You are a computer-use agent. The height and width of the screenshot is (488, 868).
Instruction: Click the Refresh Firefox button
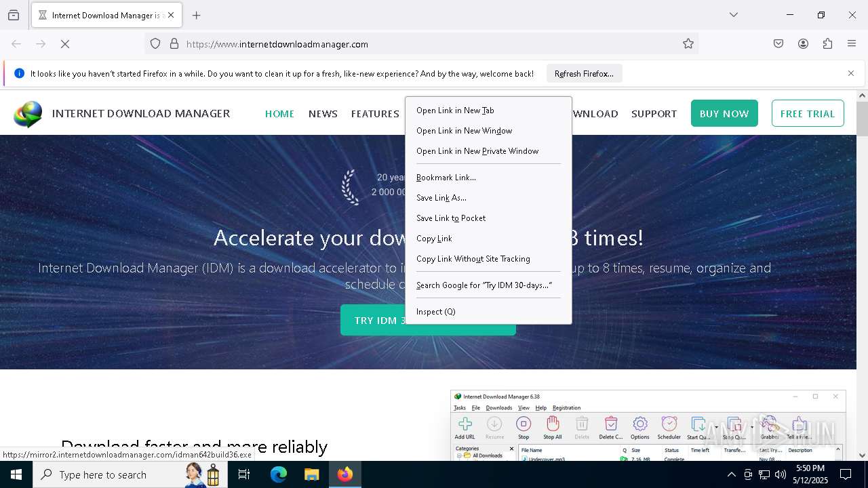coord(584,74)
